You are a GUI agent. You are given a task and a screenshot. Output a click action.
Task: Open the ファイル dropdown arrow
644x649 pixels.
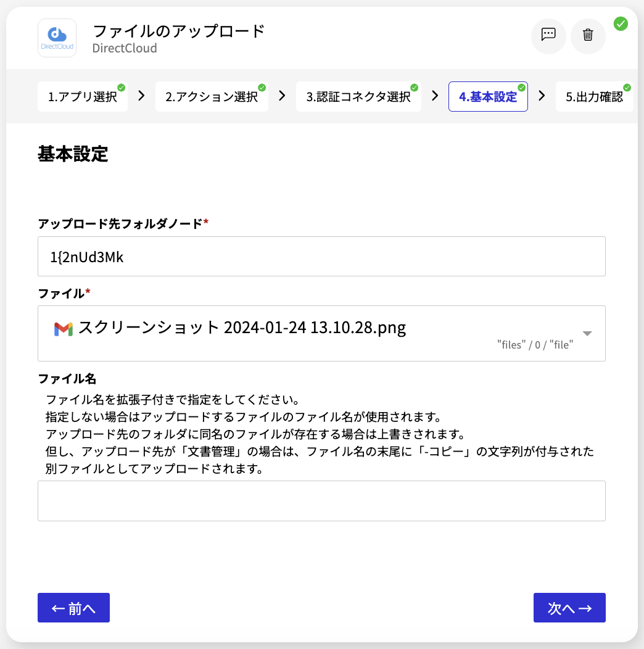click(x=587, y=334)
